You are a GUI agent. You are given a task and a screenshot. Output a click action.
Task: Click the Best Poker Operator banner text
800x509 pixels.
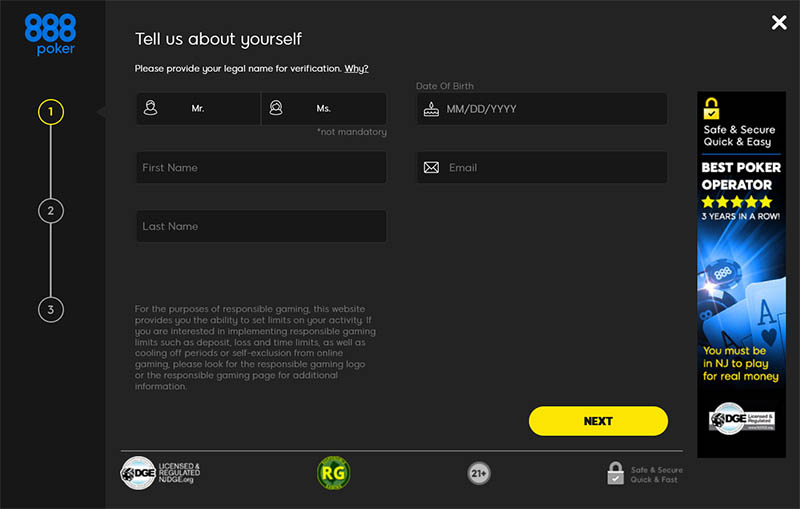click(x=741, y=176)
